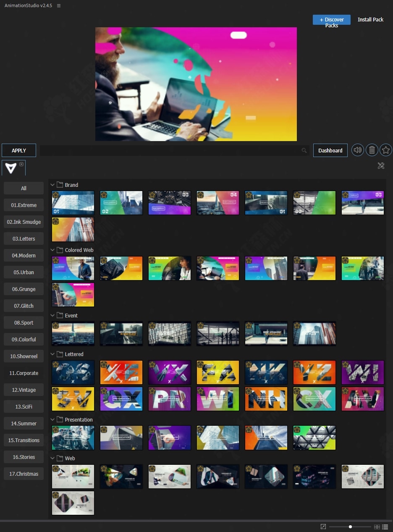The height and width of the screenshot is (532, 393).
Task: Collapse the Presentation group chevron
Action: [x=52, y=419]
